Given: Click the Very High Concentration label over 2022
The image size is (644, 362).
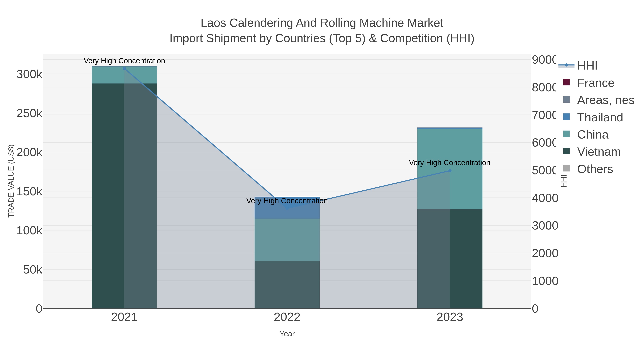Looking at the screenshot, I should 287,201.
